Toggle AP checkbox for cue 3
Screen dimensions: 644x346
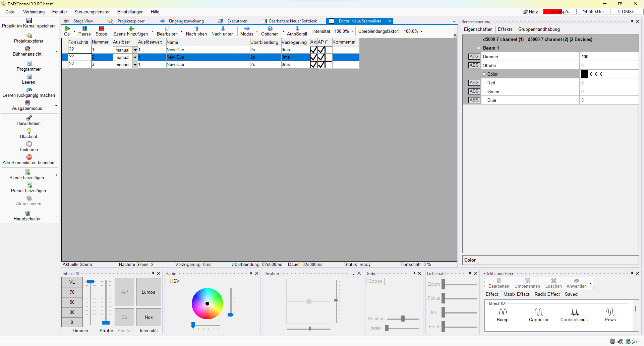(x=321, y=65)
